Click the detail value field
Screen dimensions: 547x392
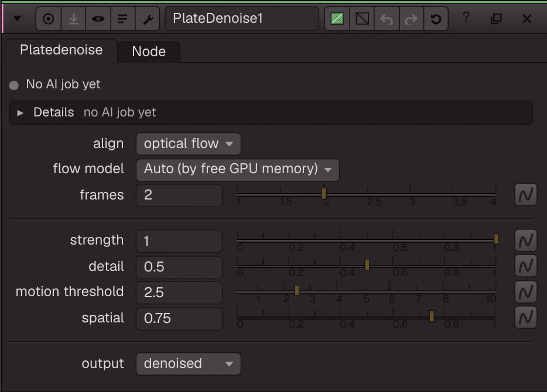[x=179, y=267]
